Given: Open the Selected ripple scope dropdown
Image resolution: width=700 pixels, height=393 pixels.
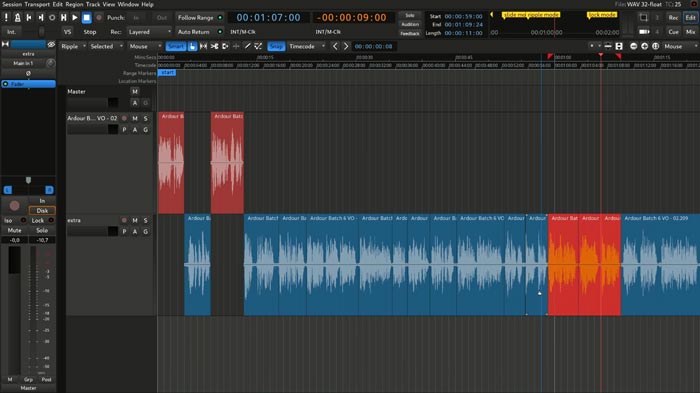Looking at the screenshot, I should click(106, 46).
